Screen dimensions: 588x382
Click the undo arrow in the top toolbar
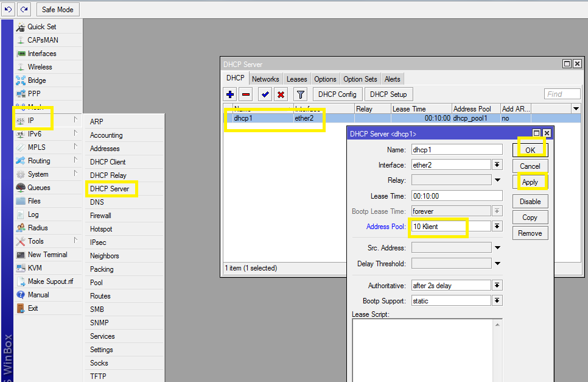click(x=9, y=9)
